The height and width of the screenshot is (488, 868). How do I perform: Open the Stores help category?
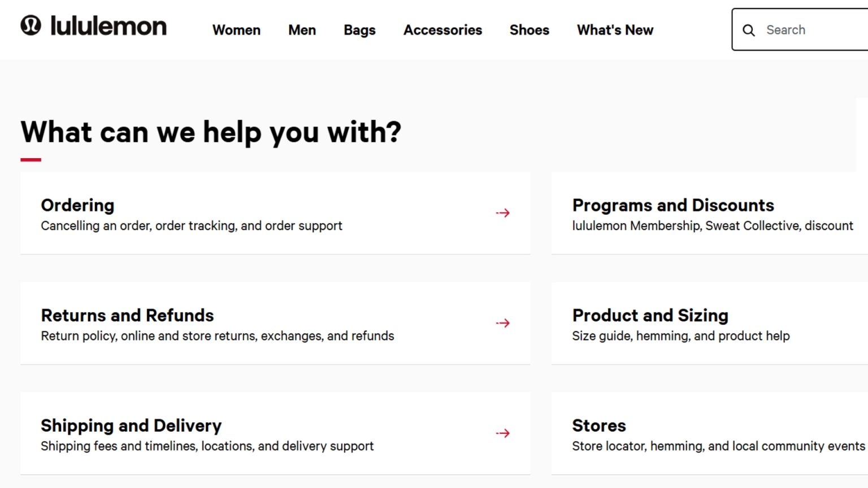tap(598, 425)
